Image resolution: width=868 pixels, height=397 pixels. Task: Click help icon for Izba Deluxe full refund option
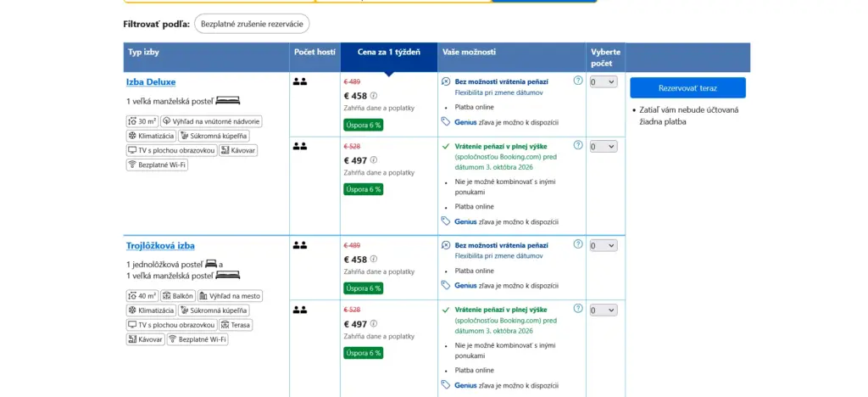pos(578,145)
